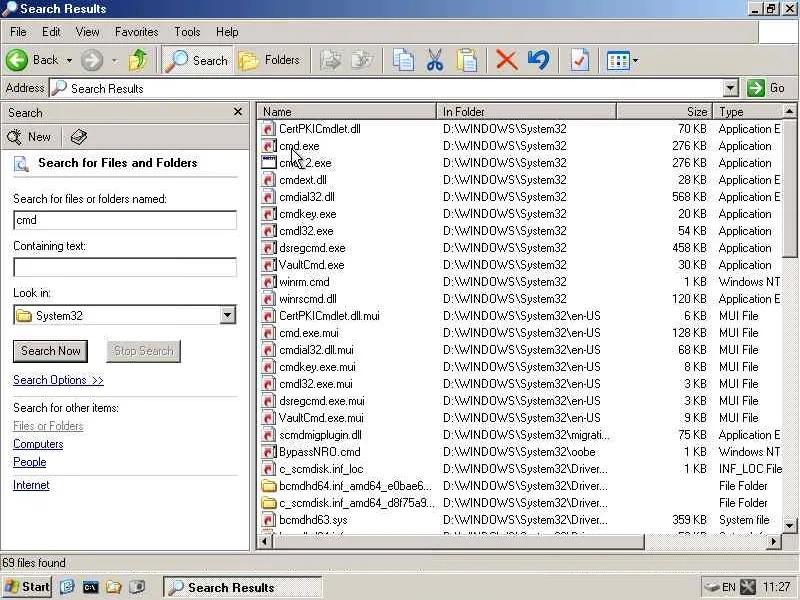The image size is (800, 600).
Task: Click the Copy To toolbar icon
Action: pos(362,60)
